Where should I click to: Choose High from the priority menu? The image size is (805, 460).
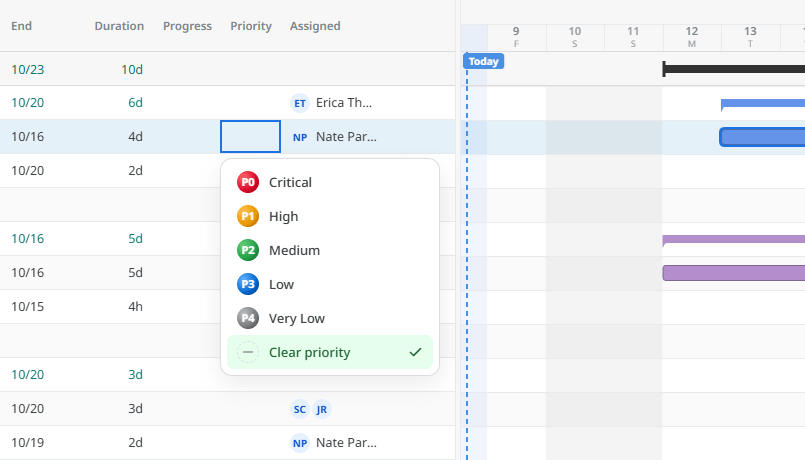(x=330, y=216)
